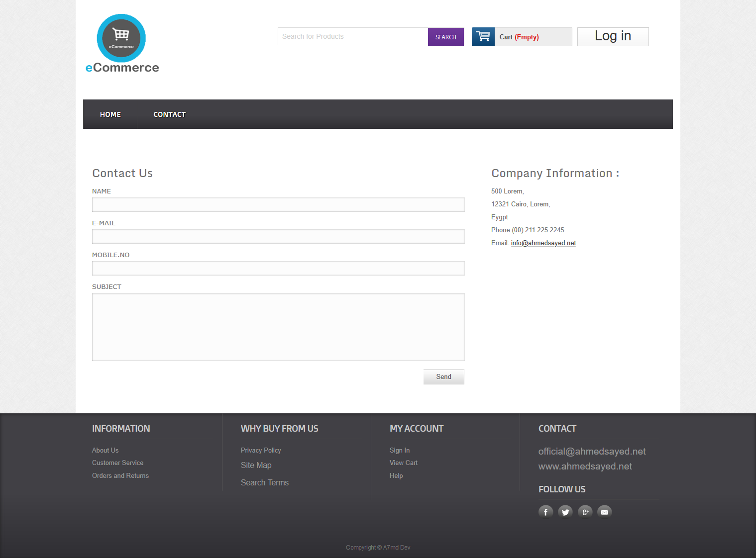Click the blue cart icon in the header
The image size is (756, 558).
(483, 37)
